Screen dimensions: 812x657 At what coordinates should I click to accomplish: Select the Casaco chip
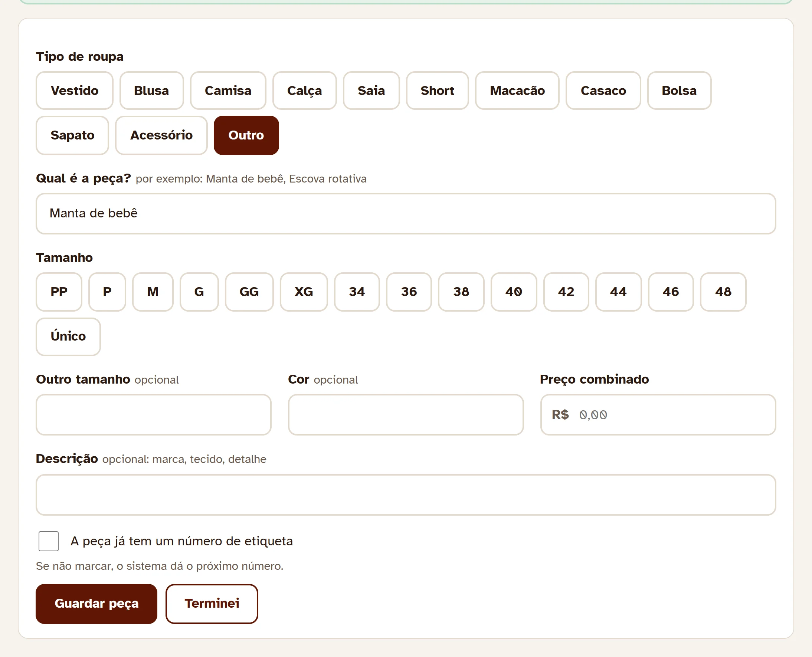pos(603,91)
